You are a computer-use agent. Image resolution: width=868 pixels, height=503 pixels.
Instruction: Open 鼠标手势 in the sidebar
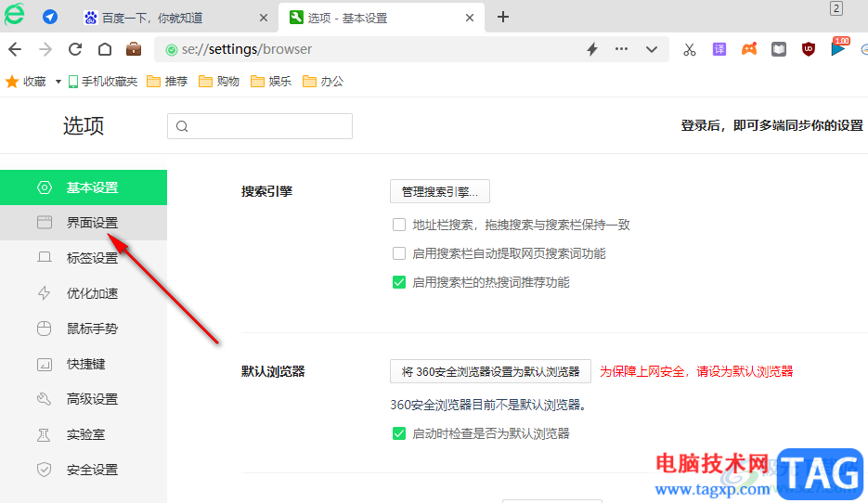[84, 329]
